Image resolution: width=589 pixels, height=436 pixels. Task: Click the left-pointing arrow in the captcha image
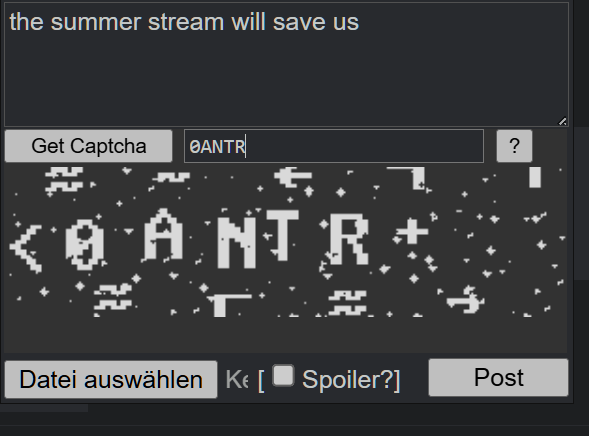[293, 177]
